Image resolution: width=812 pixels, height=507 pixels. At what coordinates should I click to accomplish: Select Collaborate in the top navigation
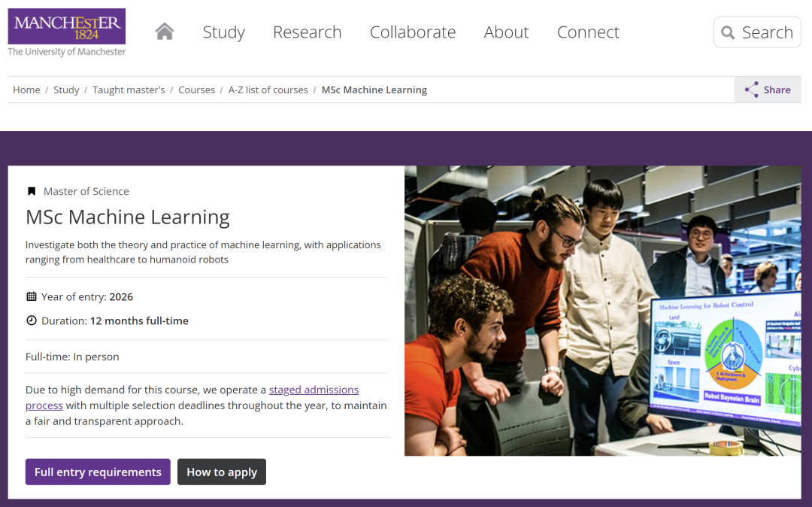pyautogui.click(x=412, y=32)
